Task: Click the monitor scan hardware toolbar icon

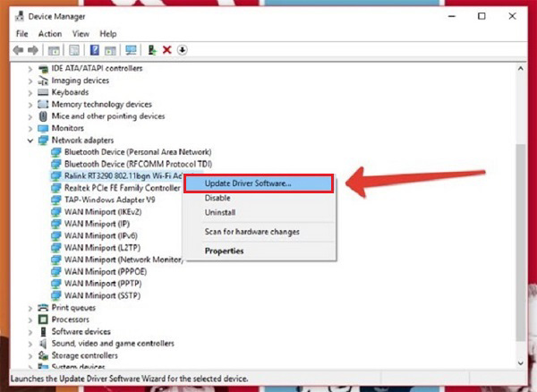Action: 131,50
